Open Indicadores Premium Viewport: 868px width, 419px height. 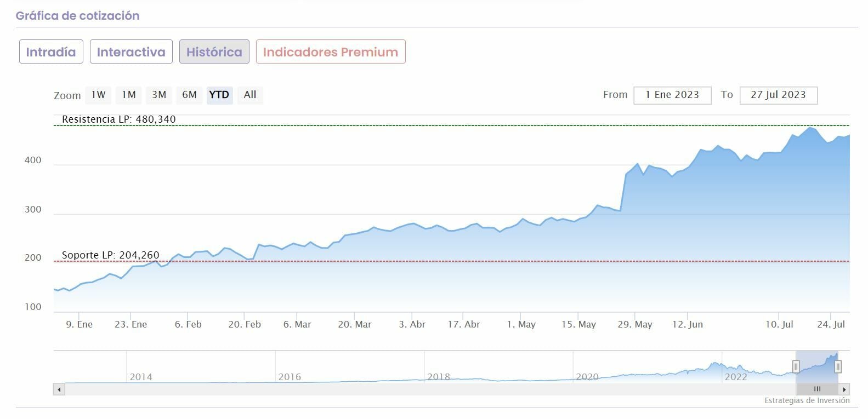(331, 52)
